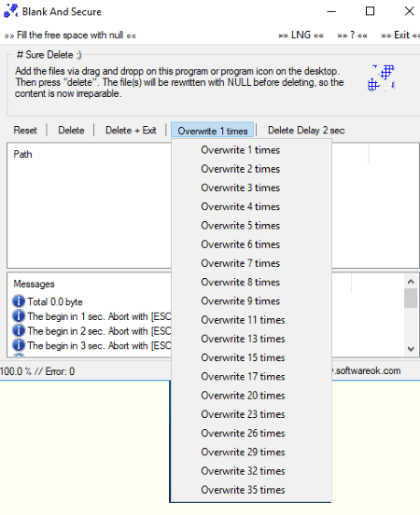The width and height of the screenshot is (420, 515).
Task: Click the info icon beside Total 0.0 byte
Action: (19, 300)
